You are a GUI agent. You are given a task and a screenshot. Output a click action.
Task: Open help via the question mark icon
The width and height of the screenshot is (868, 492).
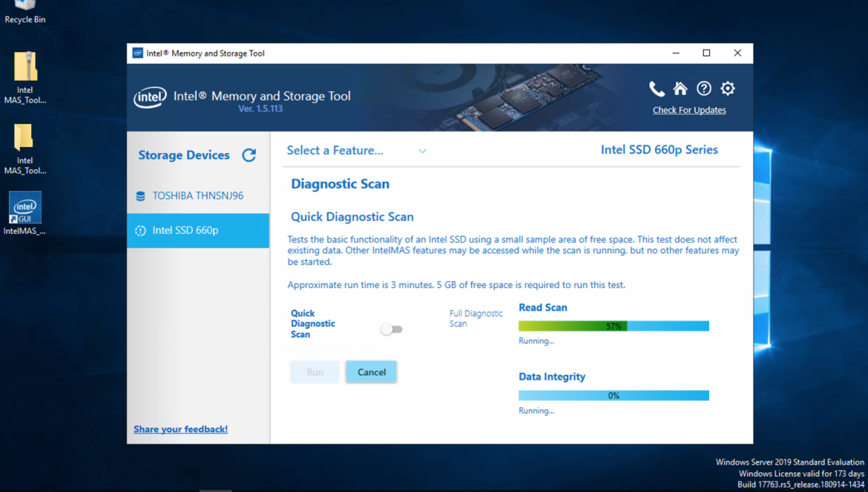point(704,88)
